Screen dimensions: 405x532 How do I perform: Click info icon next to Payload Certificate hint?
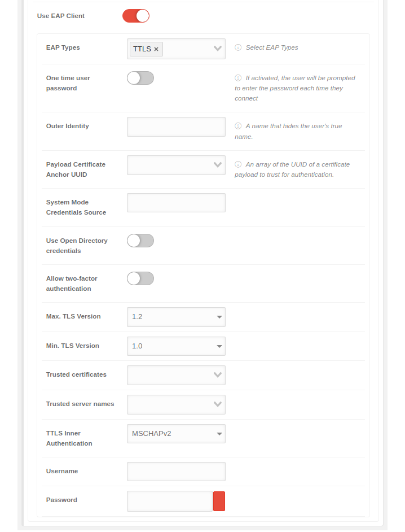coord(238,165)
